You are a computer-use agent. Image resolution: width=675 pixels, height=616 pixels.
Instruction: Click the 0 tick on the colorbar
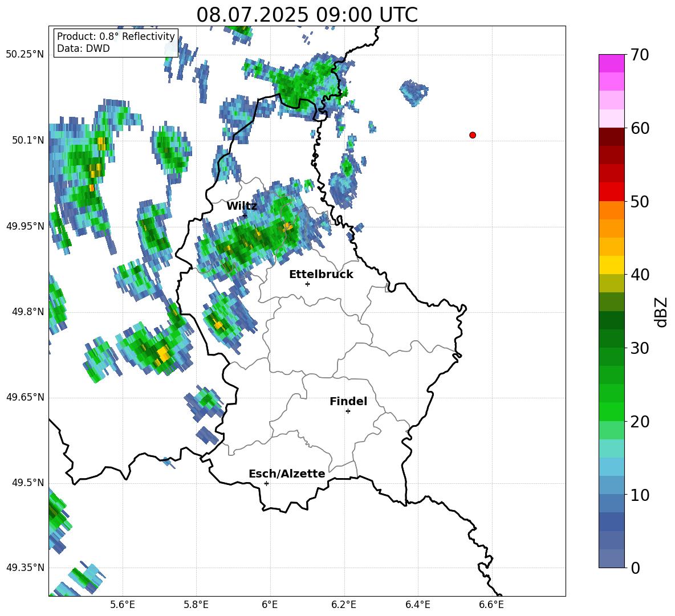coord(635,568)
